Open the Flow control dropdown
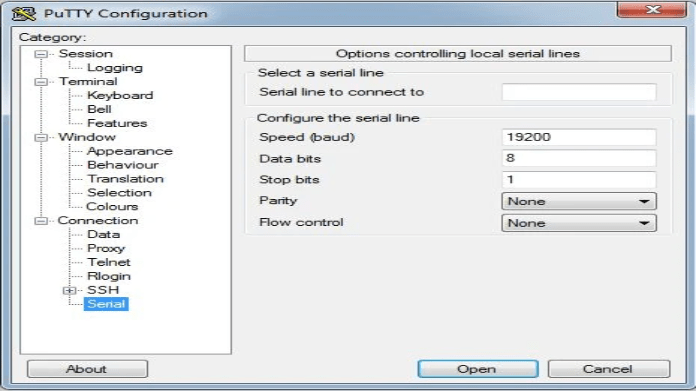This screenshot has width=696, height=391. click(x=579, y=223)
